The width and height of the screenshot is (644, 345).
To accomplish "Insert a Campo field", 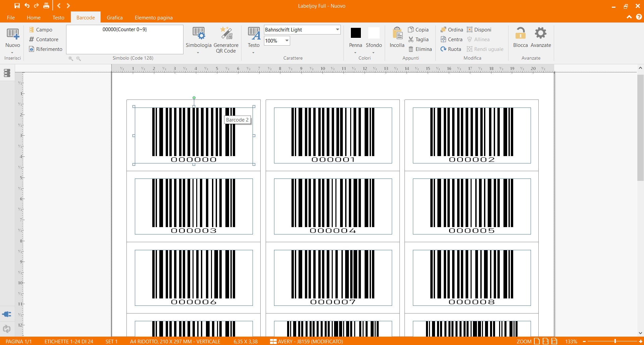I will point(41,30).
